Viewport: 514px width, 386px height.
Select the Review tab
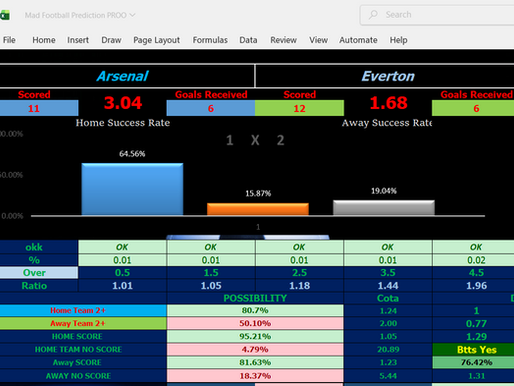[283, 40]
